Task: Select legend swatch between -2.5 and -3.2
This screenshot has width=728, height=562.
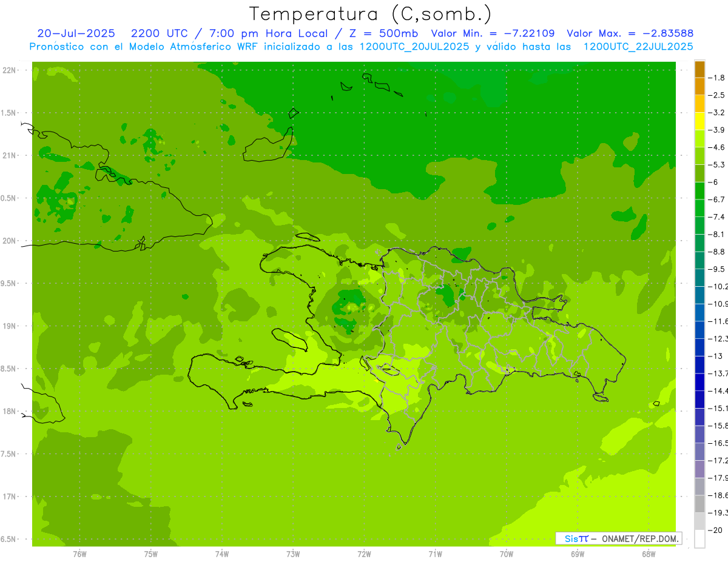Action: click(x=699, y=104)
